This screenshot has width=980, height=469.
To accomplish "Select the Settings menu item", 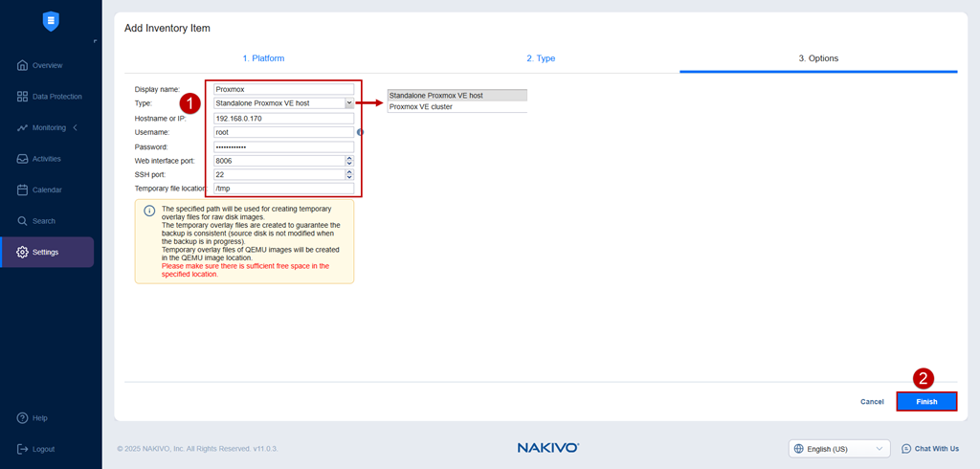I will click(48, 252).
